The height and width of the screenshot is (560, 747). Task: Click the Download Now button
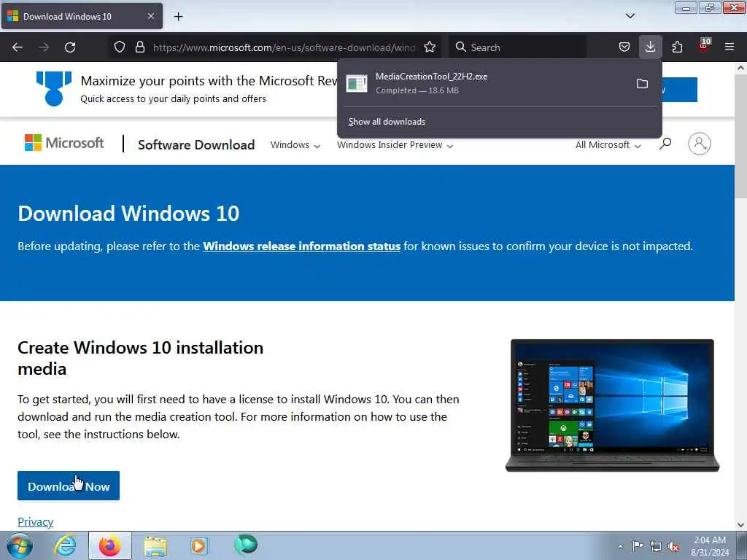[69, 486]
